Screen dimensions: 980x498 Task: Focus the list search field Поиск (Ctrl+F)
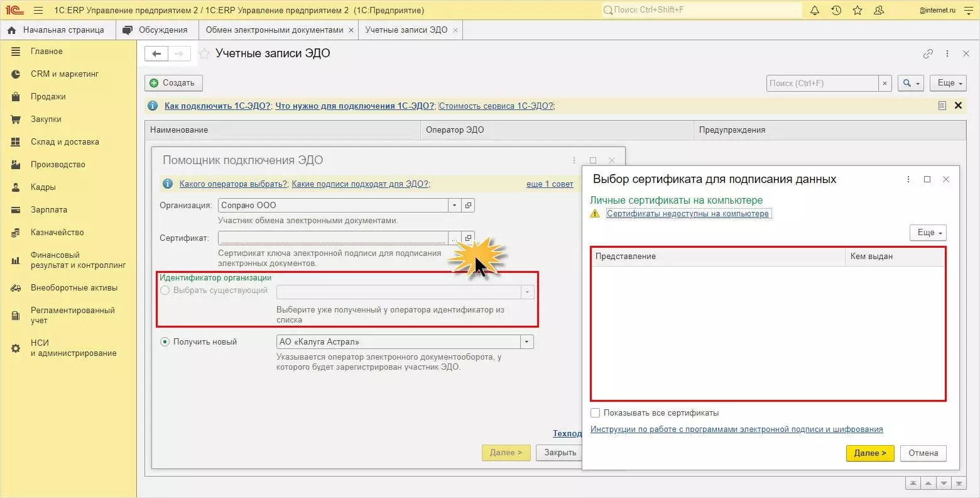[x=822, y=83]
